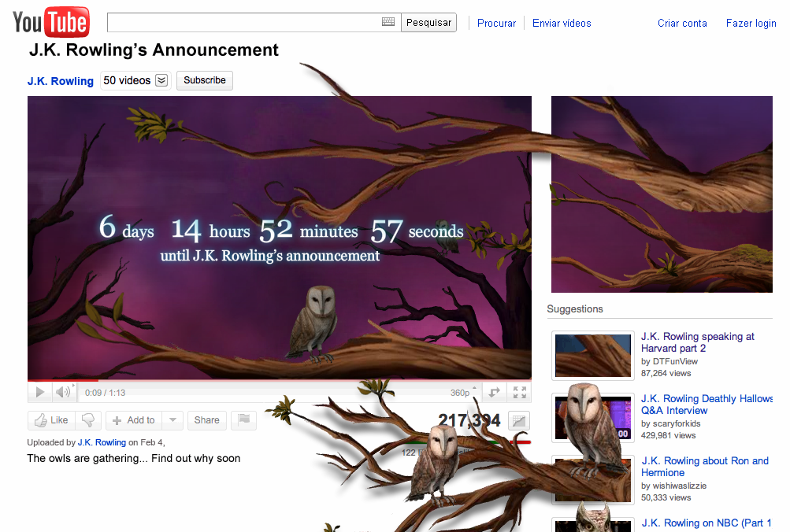Open the Procurar menu link
The height and width of the screenshot is (532, 790).
[496, 23]
